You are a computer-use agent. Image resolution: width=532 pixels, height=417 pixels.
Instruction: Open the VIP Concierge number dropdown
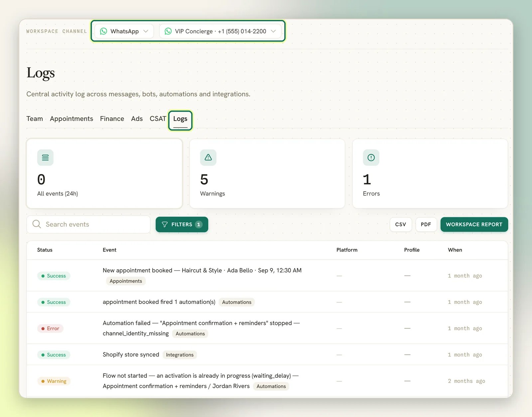(220, 31)
